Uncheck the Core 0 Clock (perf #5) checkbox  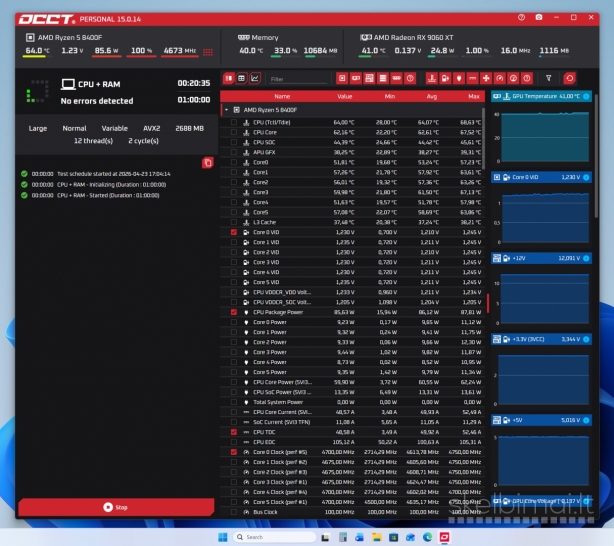coord(234,452)
